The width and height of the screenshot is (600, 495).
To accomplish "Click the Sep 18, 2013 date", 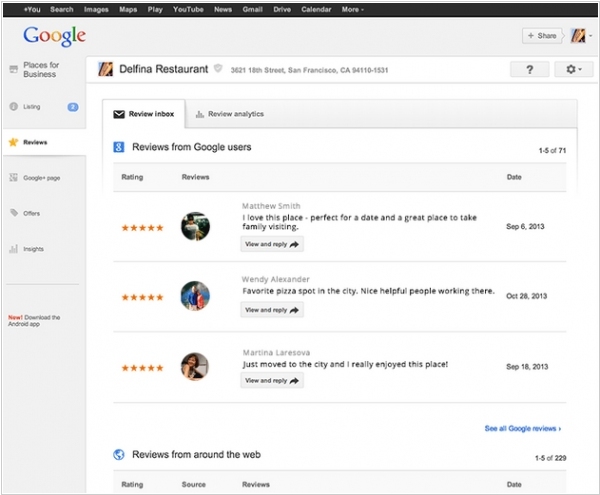I will coord(527,366).
